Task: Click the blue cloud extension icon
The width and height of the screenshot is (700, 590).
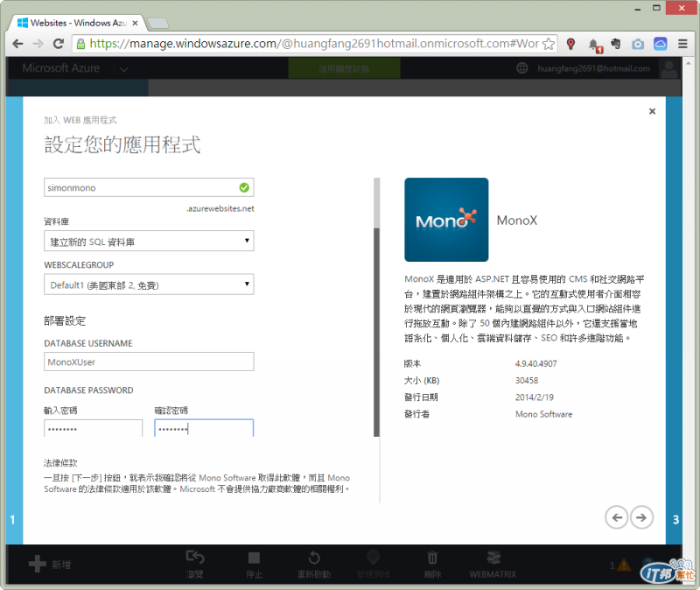Action: point(661,44)
